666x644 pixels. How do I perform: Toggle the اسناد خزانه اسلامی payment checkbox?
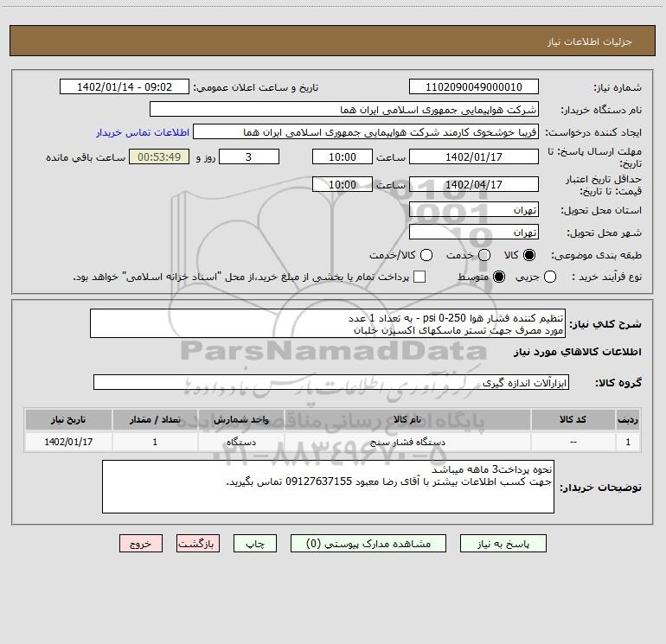click(419, 277)
